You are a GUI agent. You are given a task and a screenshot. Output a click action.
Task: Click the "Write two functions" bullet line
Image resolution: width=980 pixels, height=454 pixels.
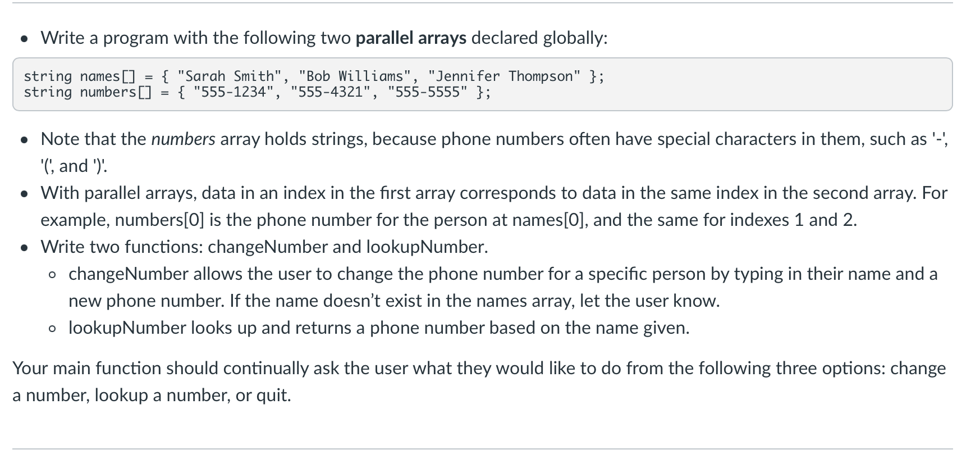(x=264, y=247)
